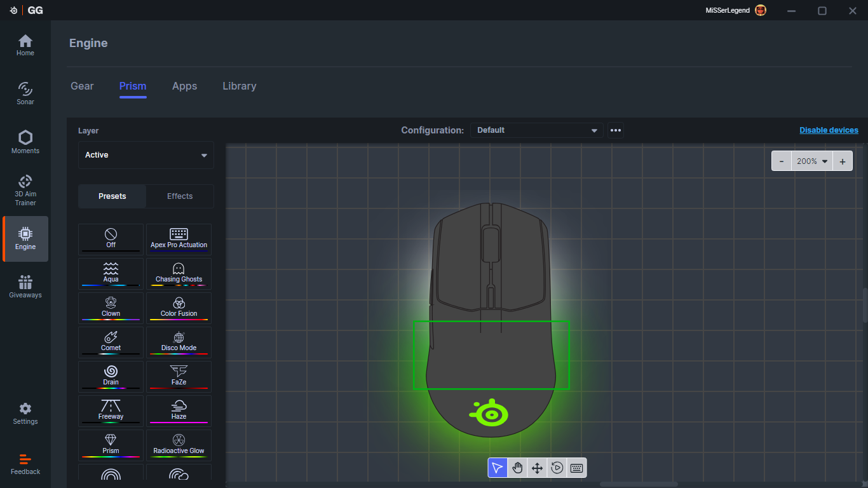Activate the arrow selection tool
Screen dimensions: 868x488
click(x=498, y=468)
